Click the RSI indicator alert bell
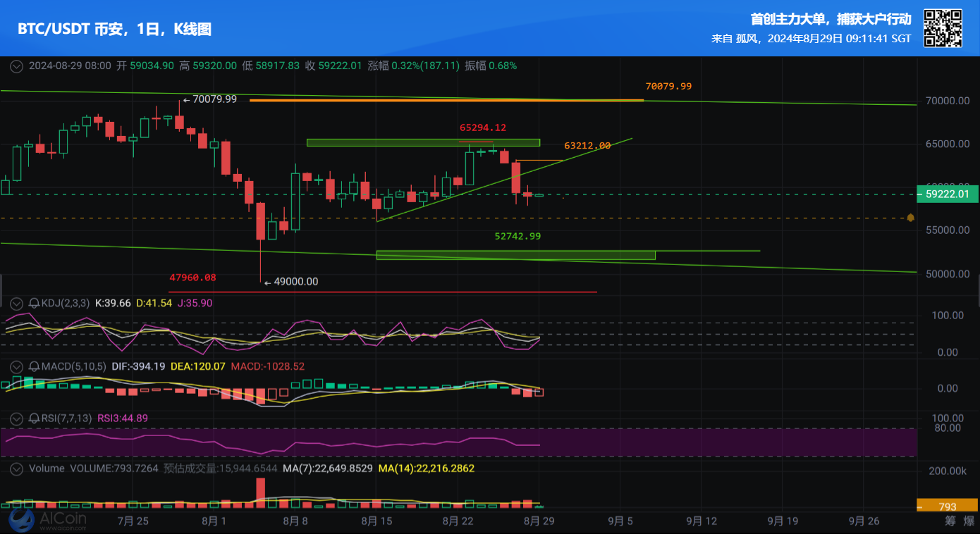 (x=34, y=418)
